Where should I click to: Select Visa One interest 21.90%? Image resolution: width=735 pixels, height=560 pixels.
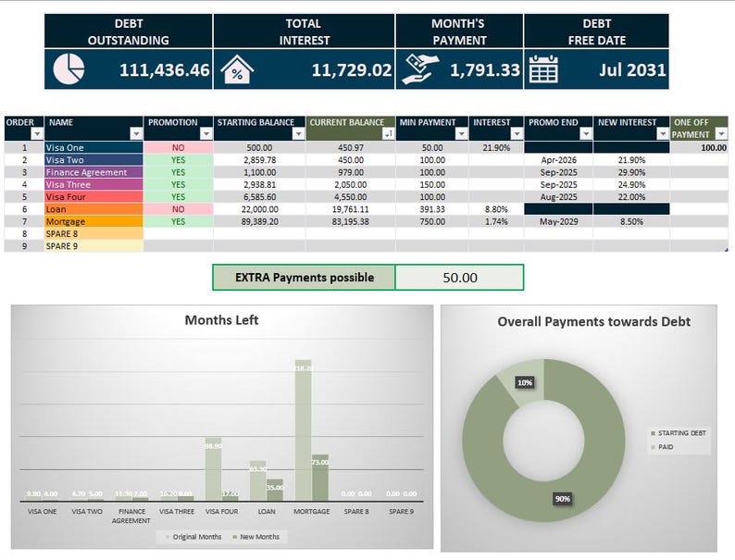pyautogui.click(x=496, y=147)
